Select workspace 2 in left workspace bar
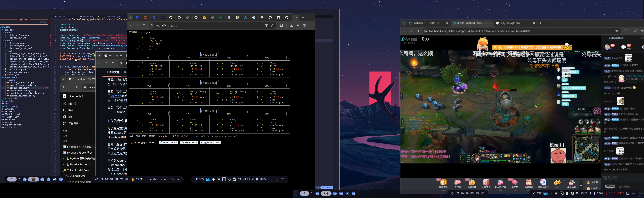 click(19, 179)
